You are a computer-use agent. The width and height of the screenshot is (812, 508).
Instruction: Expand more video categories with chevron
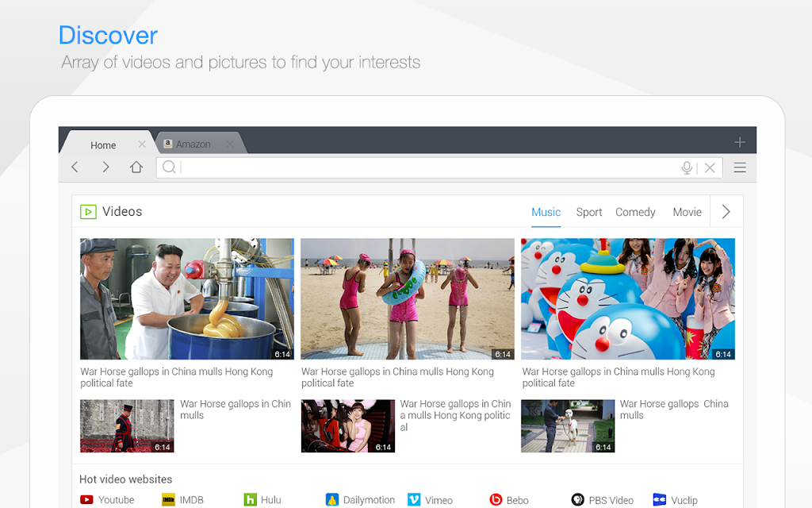726,211
